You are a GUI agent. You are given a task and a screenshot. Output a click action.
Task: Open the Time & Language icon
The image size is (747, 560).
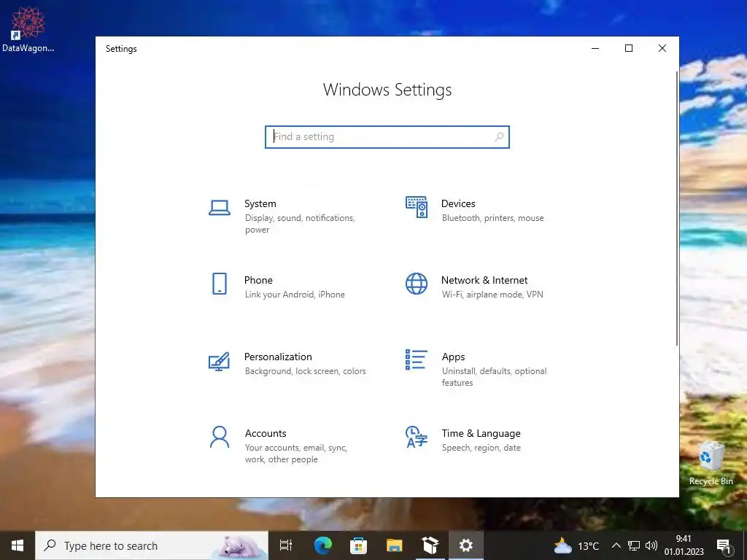coord(417,437)
